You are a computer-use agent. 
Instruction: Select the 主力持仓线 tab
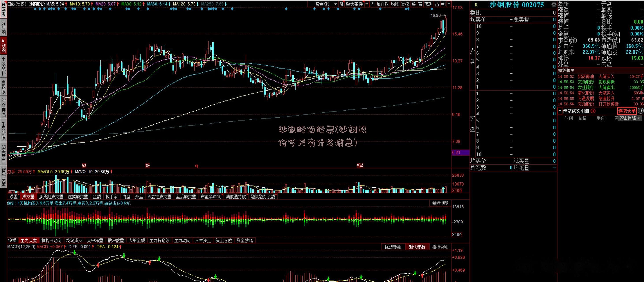(x=160, y=240)
